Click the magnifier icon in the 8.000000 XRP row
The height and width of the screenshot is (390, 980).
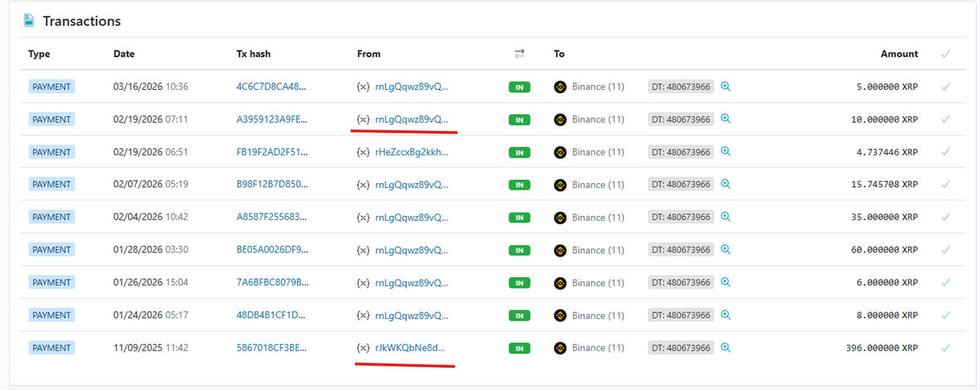click(x=726, y=315)
